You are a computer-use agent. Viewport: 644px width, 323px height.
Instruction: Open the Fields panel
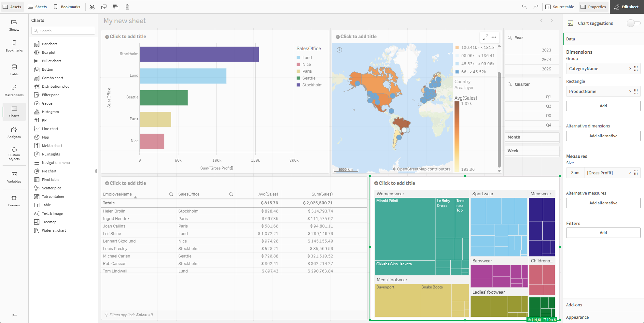tap(14, 69)
